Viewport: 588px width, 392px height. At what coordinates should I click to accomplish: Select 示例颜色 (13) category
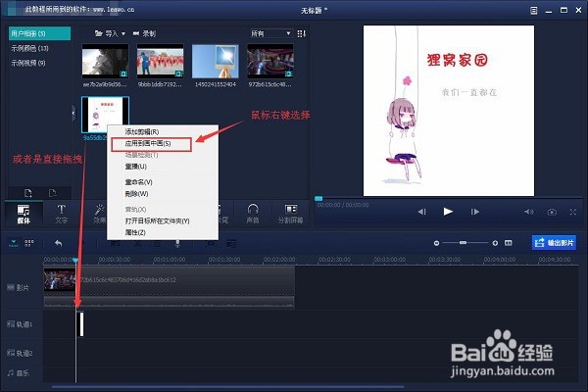click(29, 48)
